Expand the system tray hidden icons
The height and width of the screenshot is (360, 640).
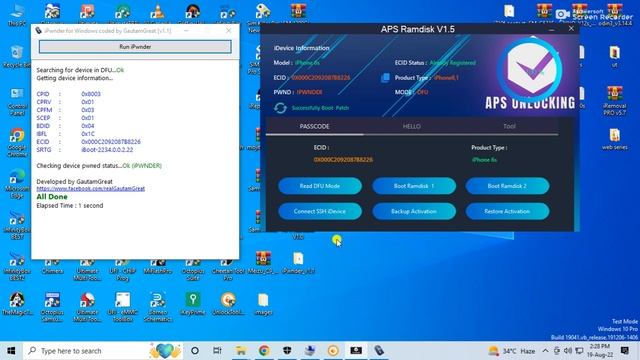click(545, 351)
